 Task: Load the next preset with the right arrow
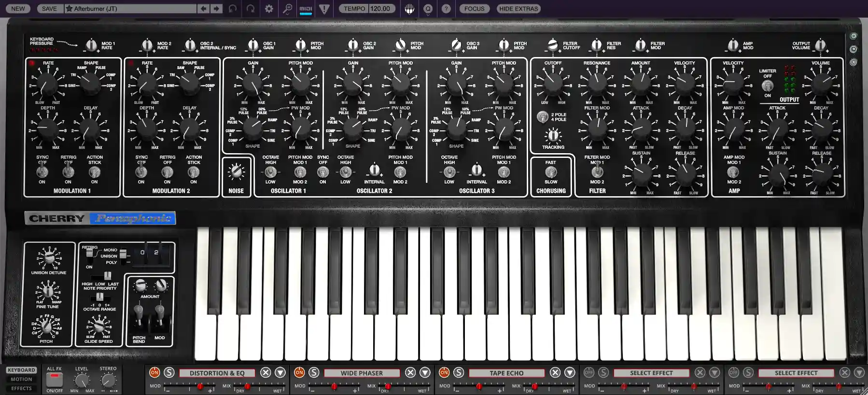tap(216, 9)
